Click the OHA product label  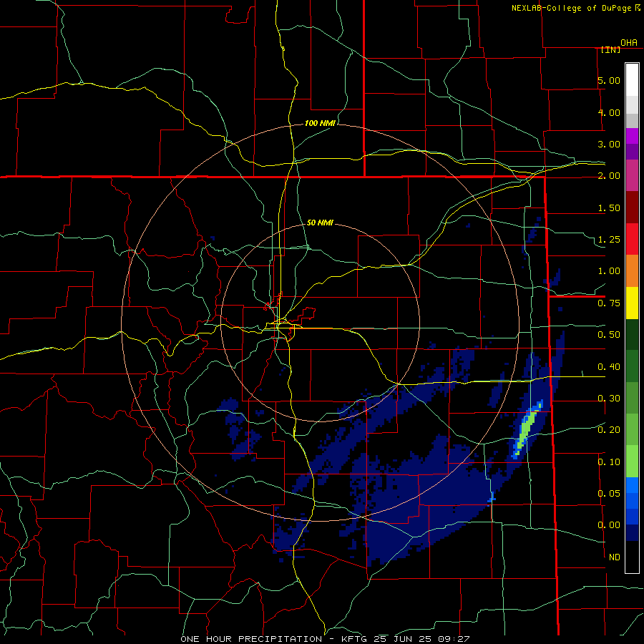629,43
